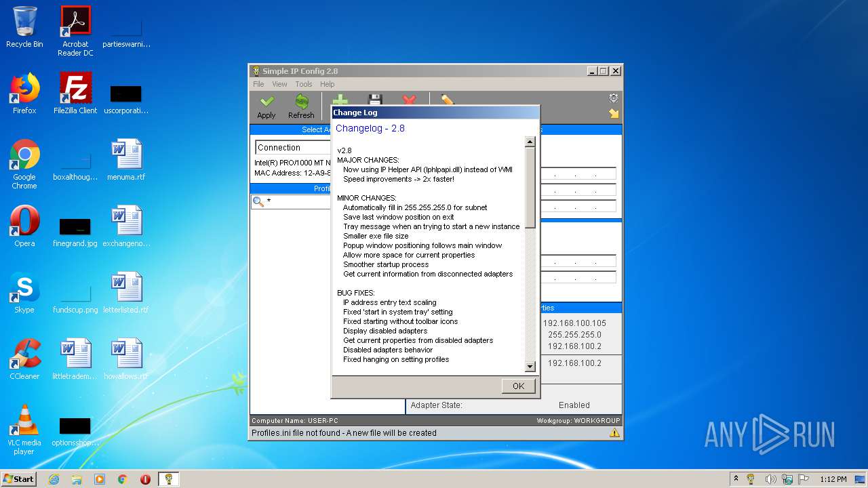
Task: Click changelog scrollbar up arrow
Action: pos(530,142)
